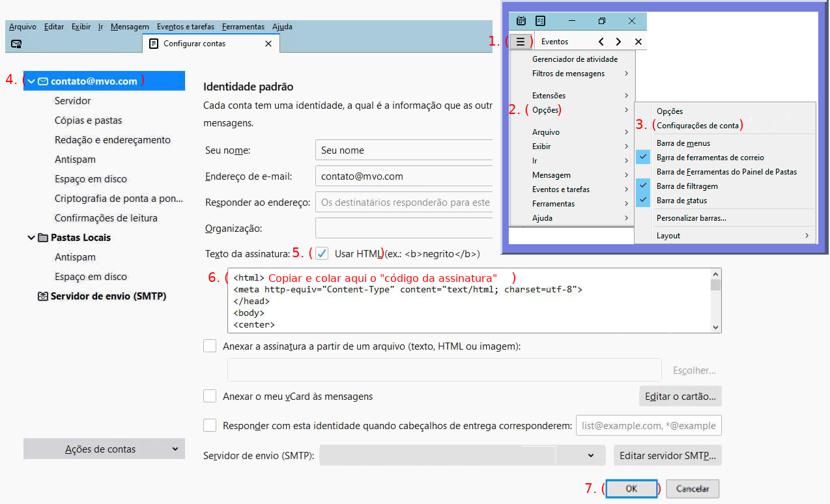Screen dimensions: 830x504
Task: Open Arquivo in menu bar
Action: click(x=23, y=27)
